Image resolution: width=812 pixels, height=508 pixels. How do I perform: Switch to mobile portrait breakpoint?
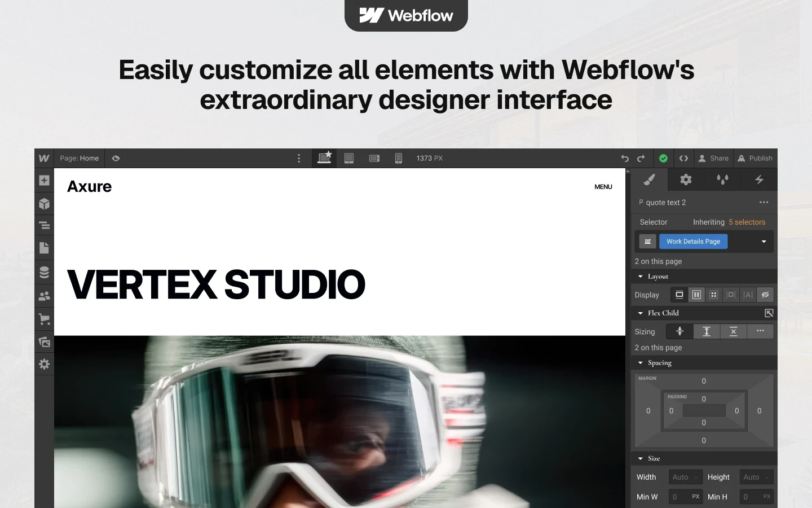click(399, 159)
